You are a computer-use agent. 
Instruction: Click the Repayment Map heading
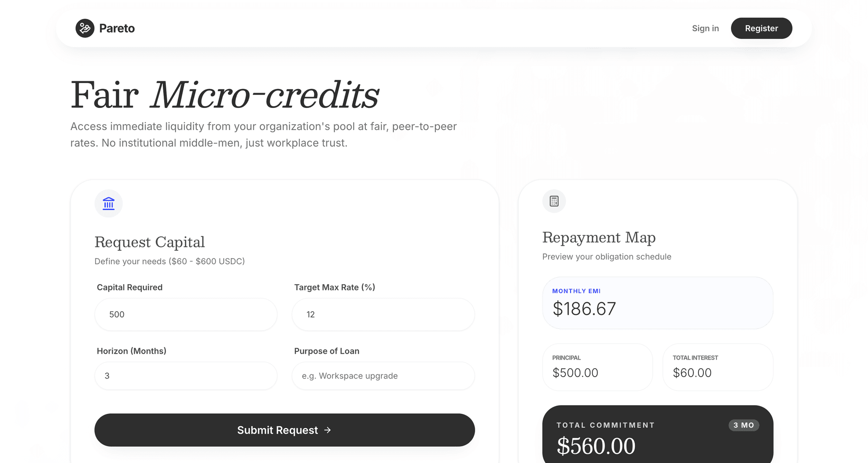[599, 237]
